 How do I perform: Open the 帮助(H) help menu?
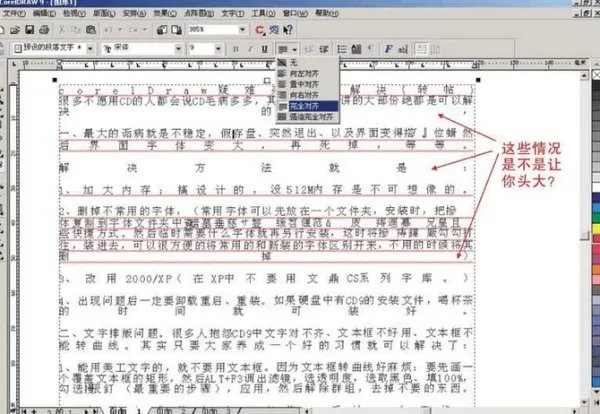327,13
